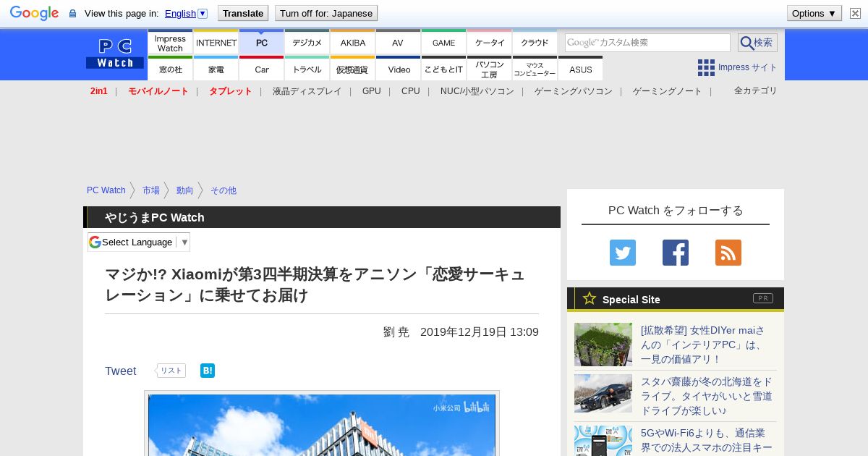Click the PC Watch breadcrumb link
This screenshot has width=868, height=456.
[x=106, y=190]
